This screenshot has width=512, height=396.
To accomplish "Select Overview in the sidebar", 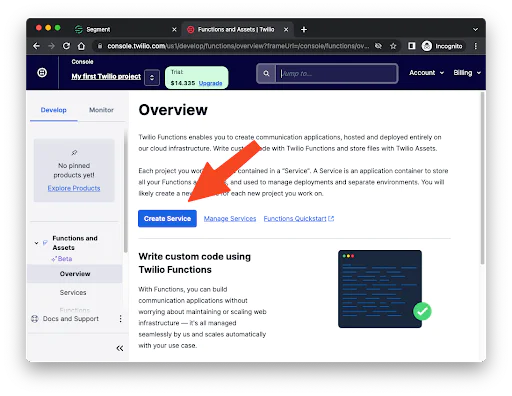I will [x=75, y=274].
